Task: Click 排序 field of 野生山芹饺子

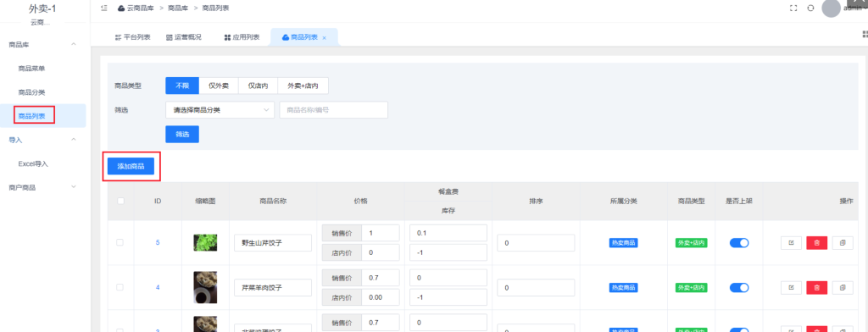Action: pyautogui.click(x=536, y=243)
